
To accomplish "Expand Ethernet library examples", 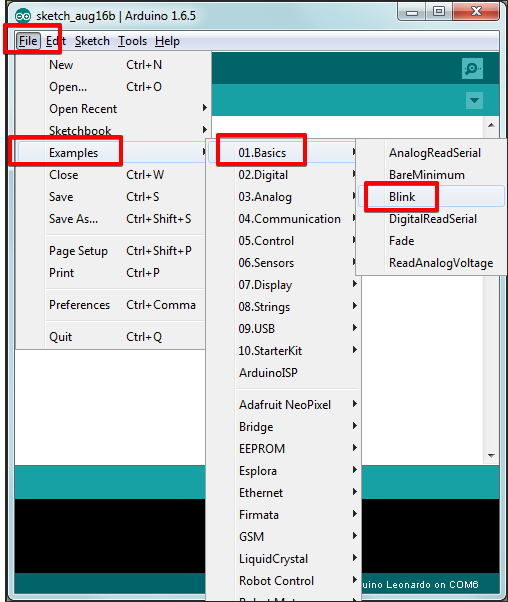I will point(283,493).
